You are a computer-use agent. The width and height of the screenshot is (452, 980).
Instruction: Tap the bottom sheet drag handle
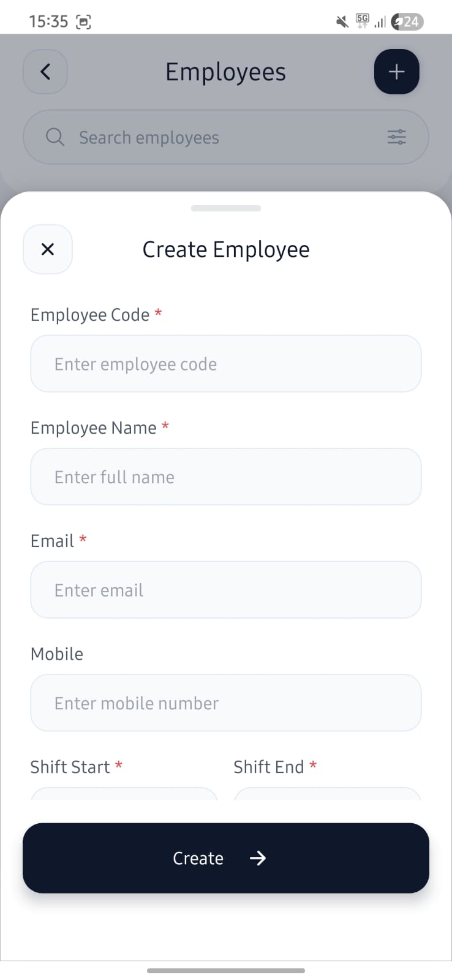click(225, 208)
